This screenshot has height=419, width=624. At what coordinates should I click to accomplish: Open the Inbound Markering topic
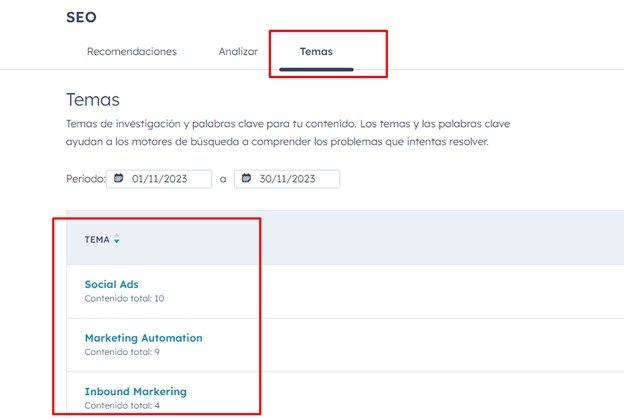136,392
